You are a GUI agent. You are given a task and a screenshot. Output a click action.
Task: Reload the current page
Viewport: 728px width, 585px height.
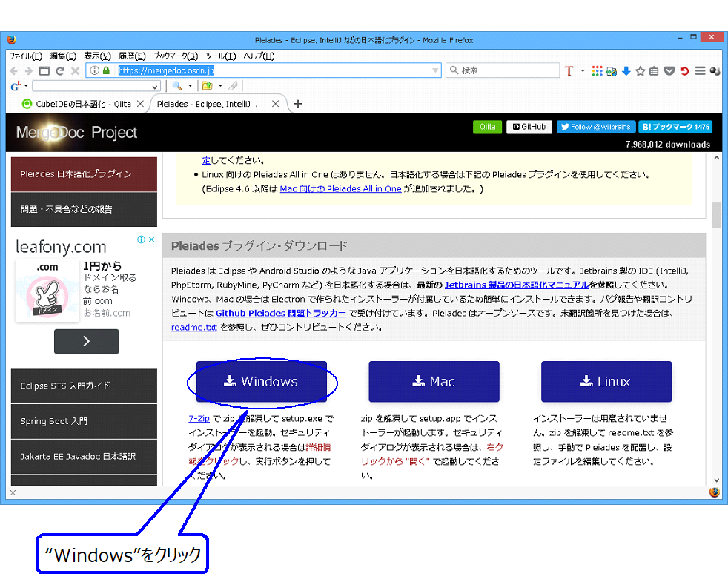[x=60, y=70]
